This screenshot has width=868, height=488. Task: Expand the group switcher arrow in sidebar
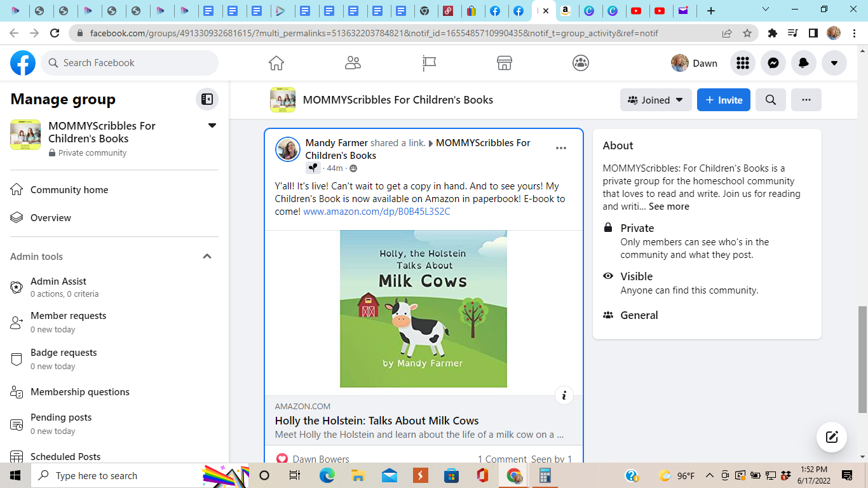pos(212,126)
